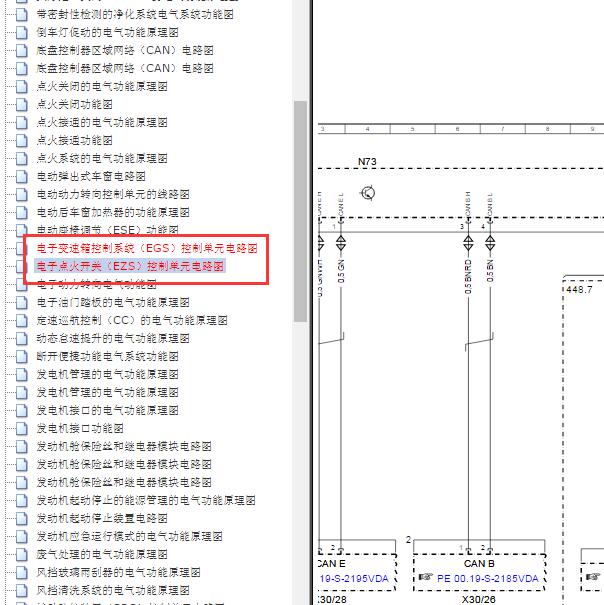This screenshot has width=604, height=605.
Task: Click document icon beside 点火接通功能图
Action: click(22, 140)
